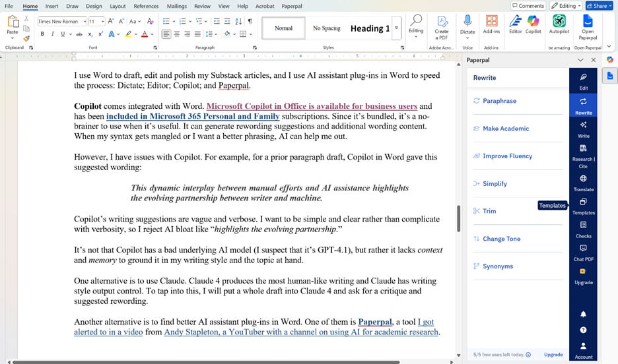
Task: Open the References ribbon tab
Action: point(146,6)
